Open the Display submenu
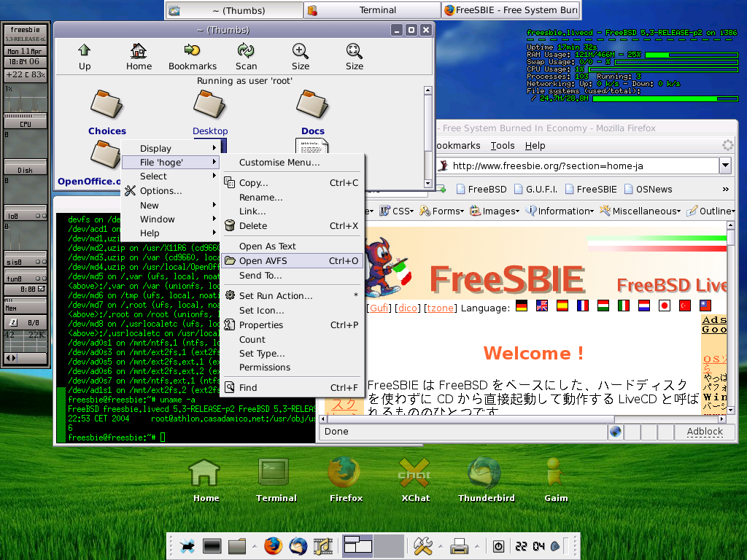 pyautogui.click(x=171, y=149)
